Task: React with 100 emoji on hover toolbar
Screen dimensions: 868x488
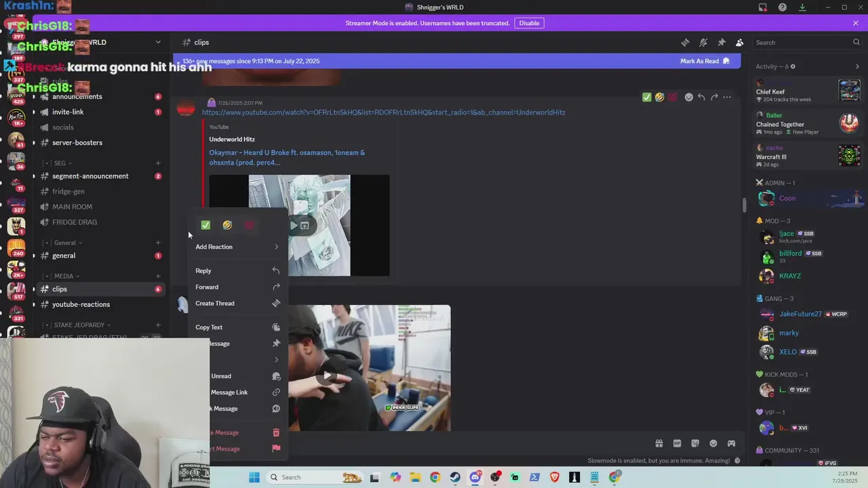Action: (672, 97)
